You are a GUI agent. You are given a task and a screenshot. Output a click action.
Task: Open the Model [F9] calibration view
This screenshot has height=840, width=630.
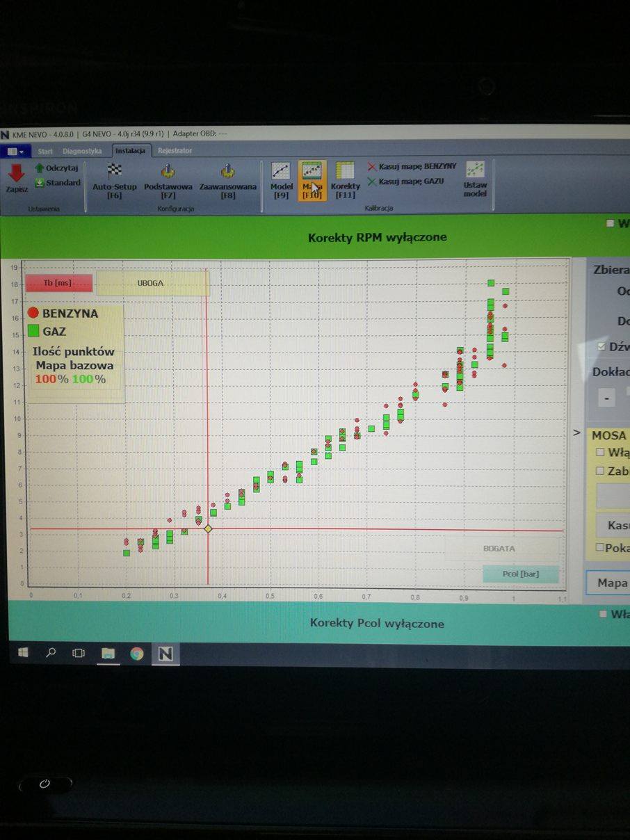pos(281,171)
